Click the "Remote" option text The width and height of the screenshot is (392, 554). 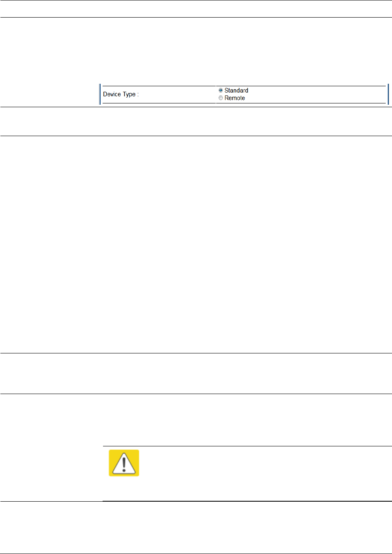[235, 98]
